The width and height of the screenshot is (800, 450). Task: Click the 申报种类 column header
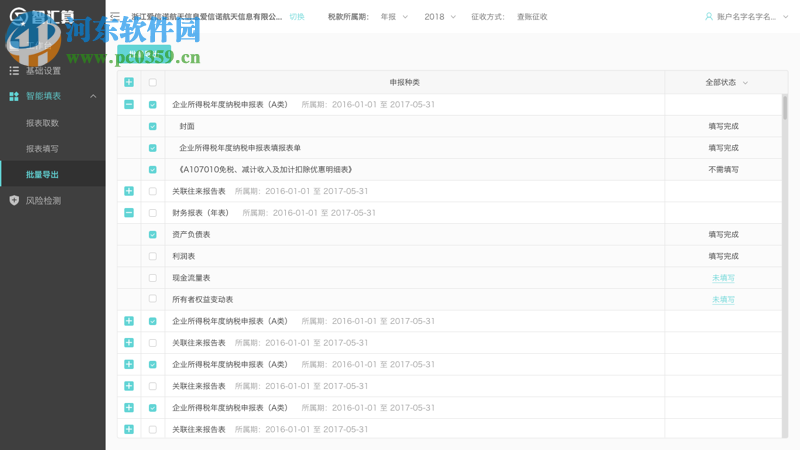tap(405, 82)
